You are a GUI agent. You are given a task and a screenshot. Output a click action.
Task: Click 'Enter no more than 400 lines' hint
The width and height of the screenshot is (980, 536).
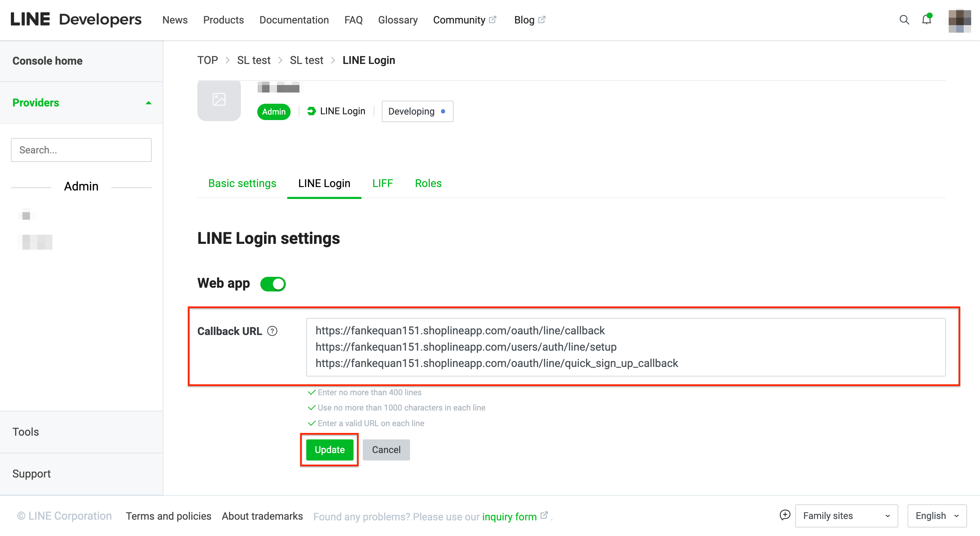369,392
